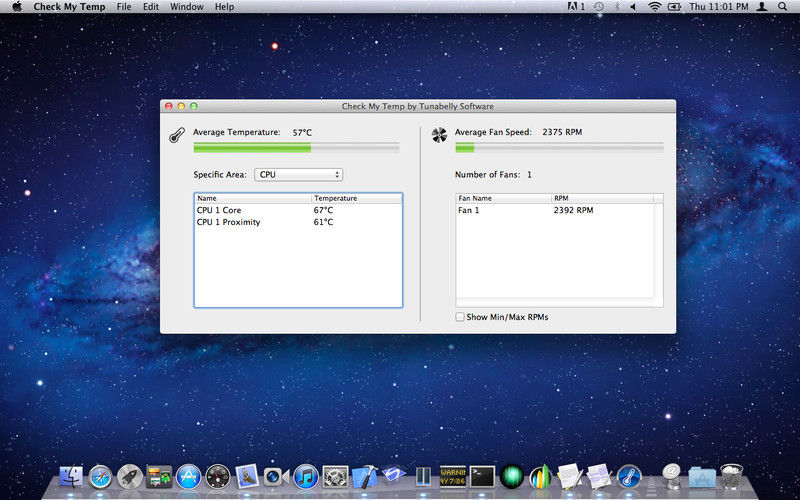This screenshot has width=800, height=500.
Task: Select the Fan 1 row
Action: tap(555, 210)
